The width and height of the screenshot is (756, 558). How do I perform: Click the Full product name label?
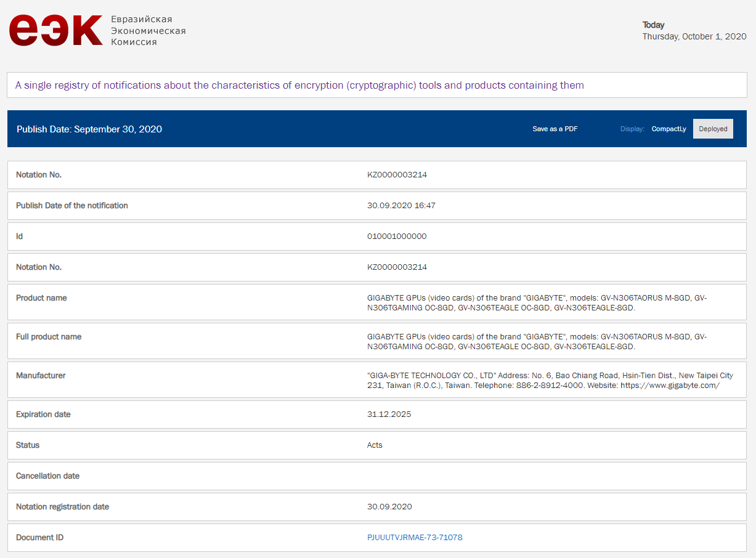49,337
